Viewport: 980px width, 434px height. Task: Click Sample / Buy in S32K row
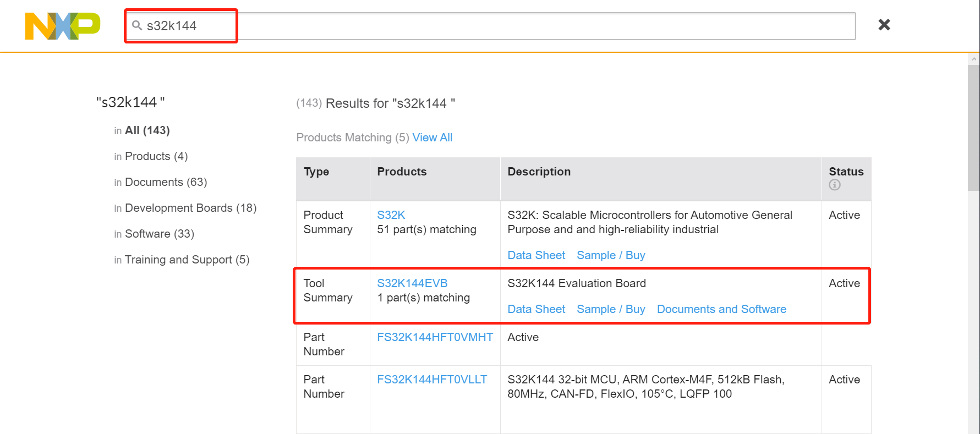click(610, 255)
